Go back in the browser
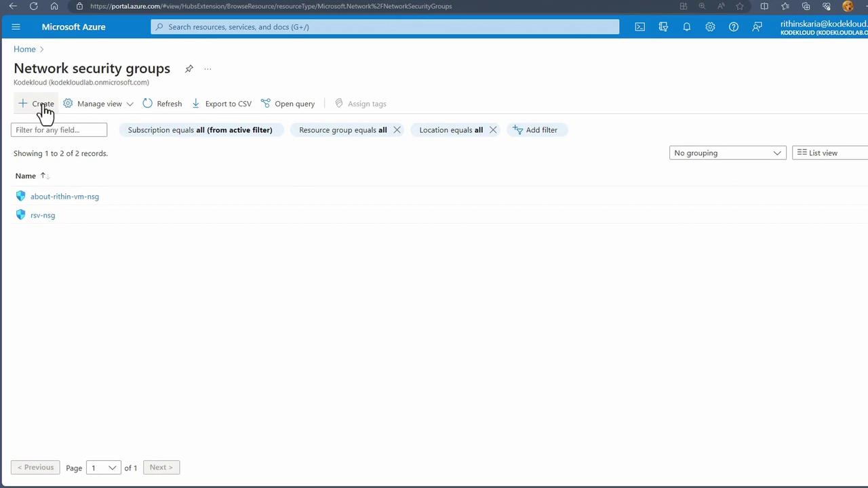Image resolution: width=868 pixels, height=488 pixels. [x=13, y=6]
